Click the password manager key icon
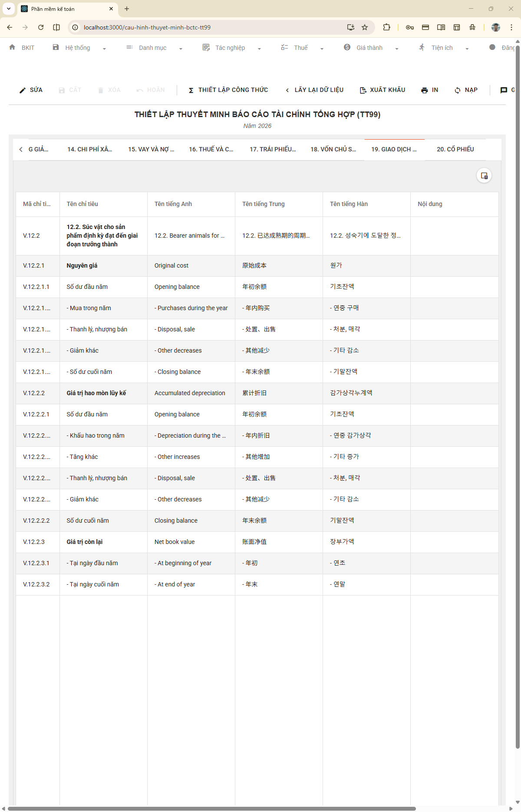 point(410,27)
